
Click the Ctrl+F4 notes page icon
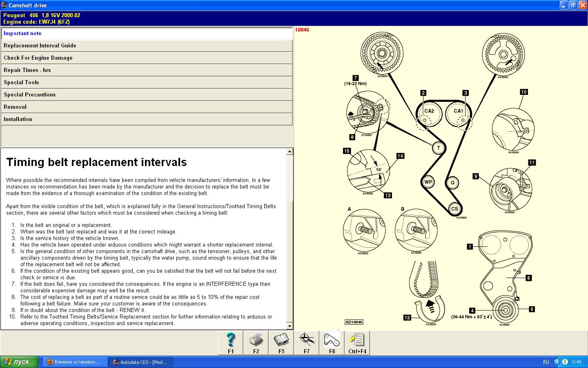coord(357,343)
